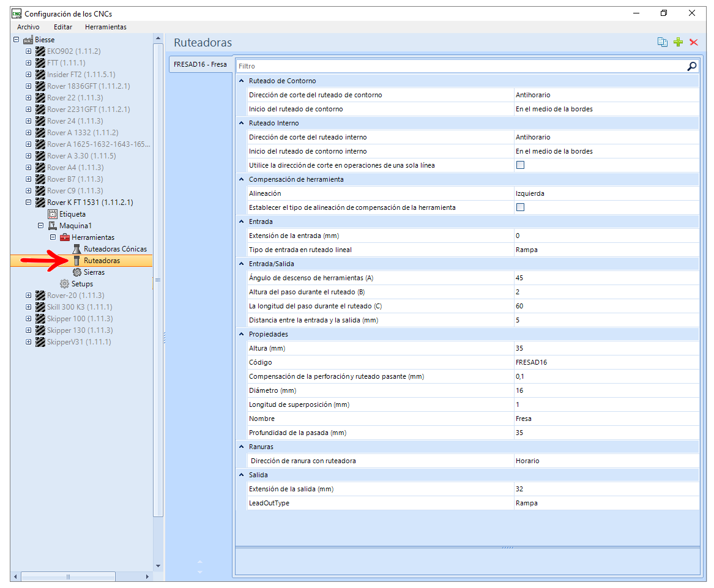Collapse the Biesse root node
The image size is (714, 588).
coord(17,40)
